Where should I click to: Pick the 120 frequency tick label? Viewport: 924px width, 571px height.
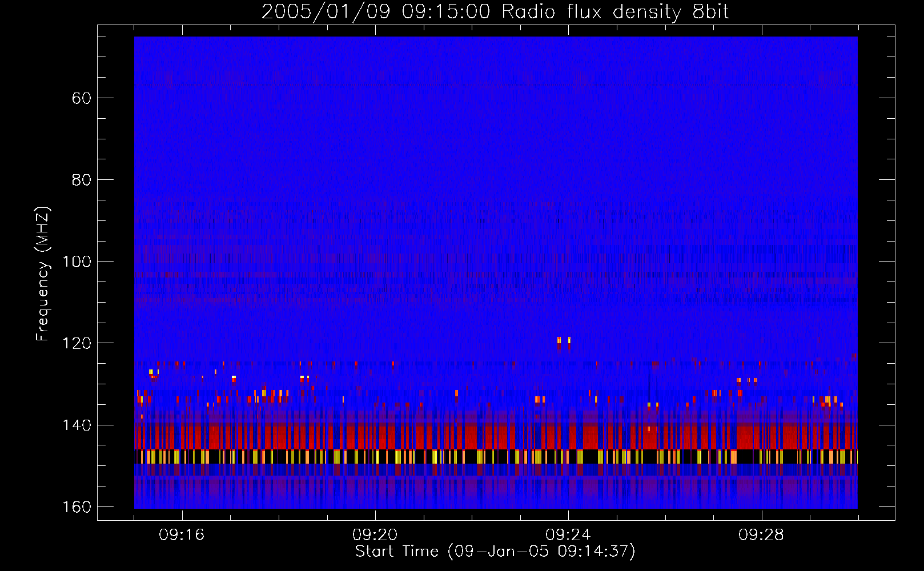coord(77,343)
